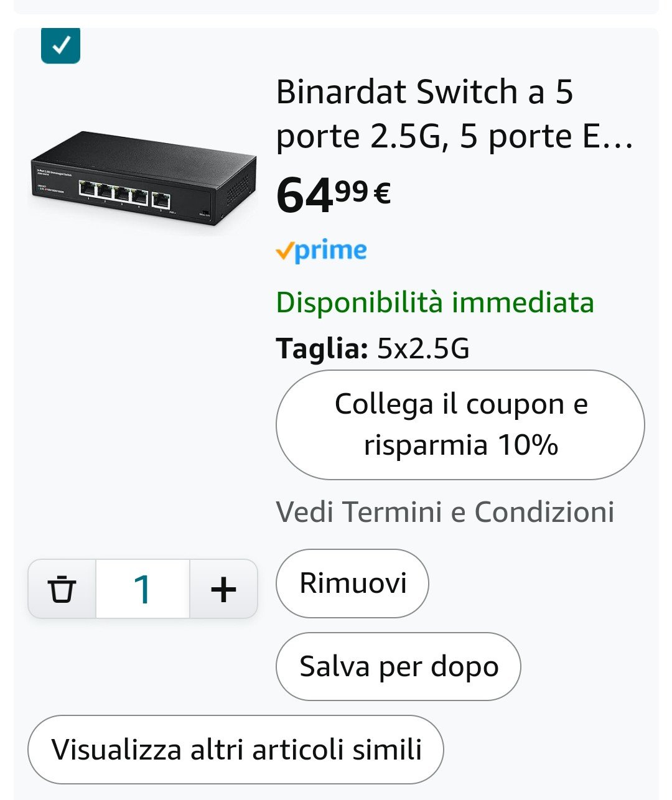
Task: Open the Binardat Switch a 5 porte title
Action: [x=454, y=114]
